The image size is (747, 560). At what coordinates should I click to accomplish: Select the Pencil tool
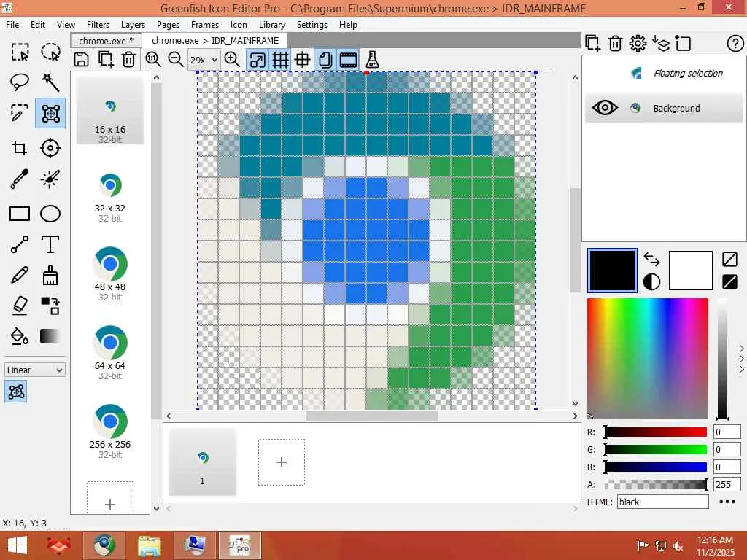coord(20,275)
